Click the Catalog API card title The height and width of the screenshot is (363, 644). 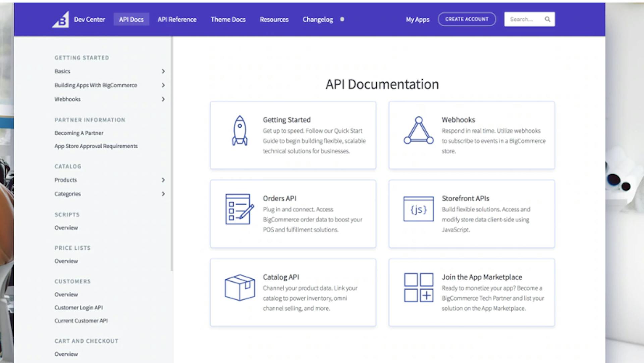[281, 277]
